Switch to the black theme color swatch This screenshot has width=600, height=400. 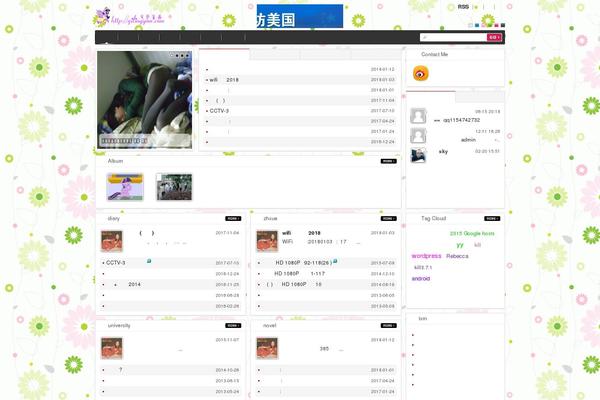pos(503,26)
